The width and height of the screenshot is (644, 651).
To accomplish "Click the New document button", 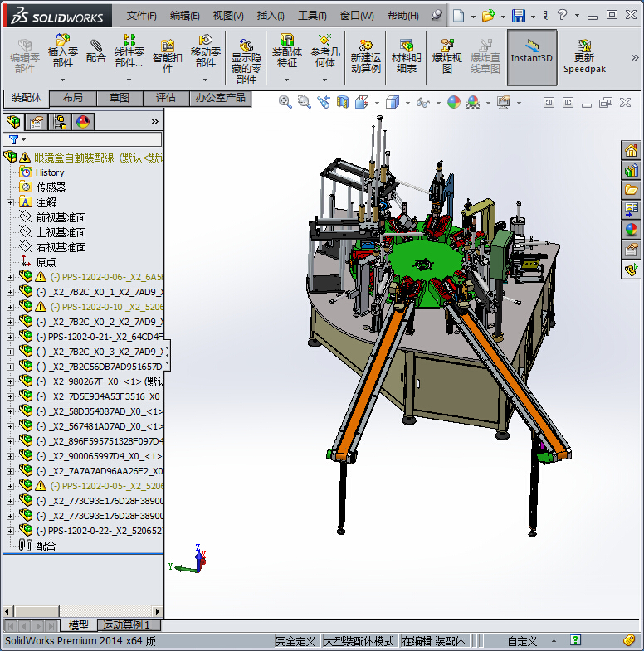I will pyautogui.click(x=458, y=16).
